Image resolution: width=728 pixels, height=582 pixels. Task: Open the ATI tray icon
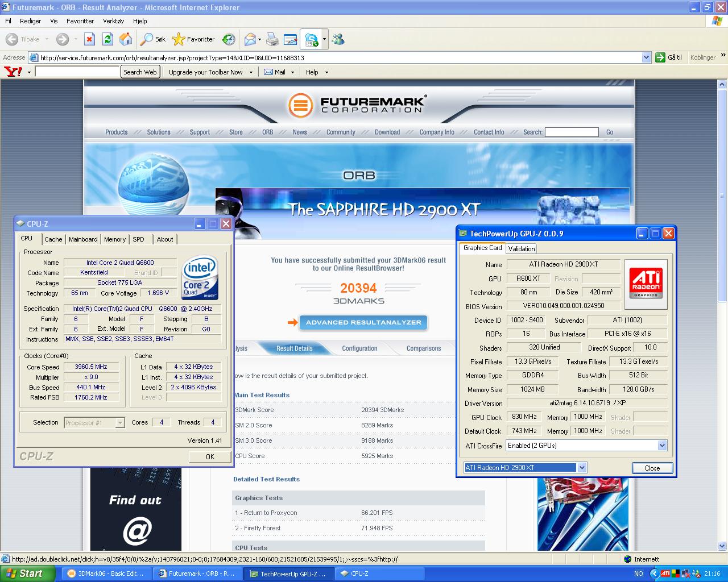pyautogui.click(x=665, y=573)
